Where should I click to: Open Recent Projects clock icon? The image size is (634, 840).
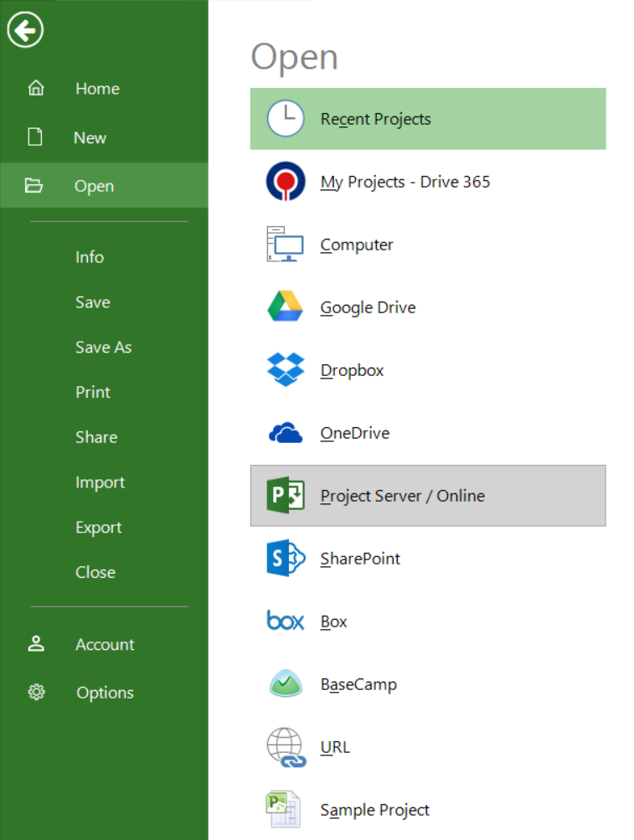tap(286, 119)
